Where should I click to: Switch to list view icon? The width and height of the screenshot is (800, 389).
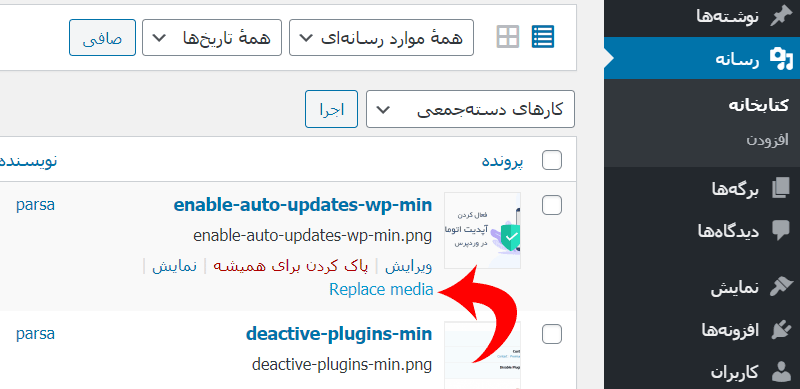click(542, 37)
